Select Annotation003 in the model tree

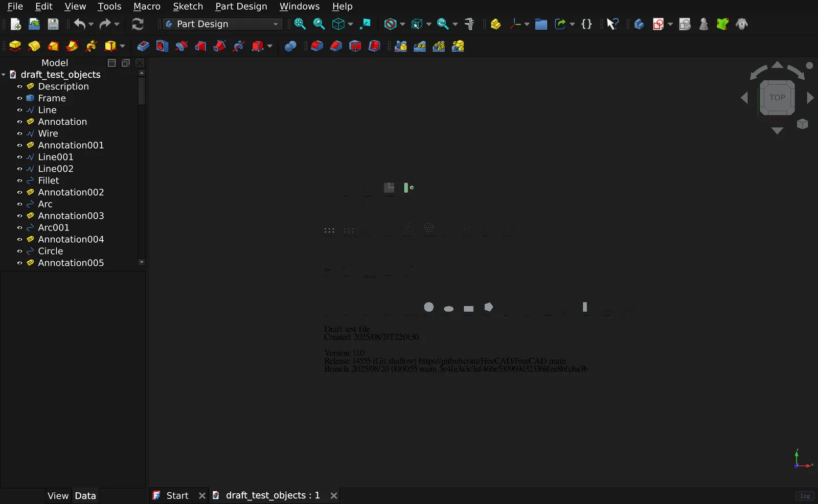71,216
